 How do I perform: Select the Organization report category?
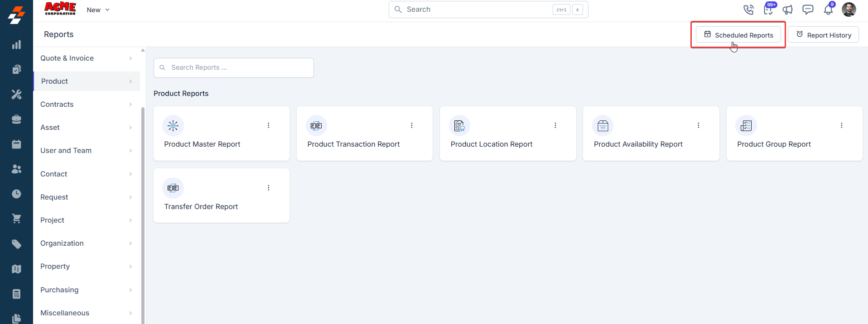point(87,243)
